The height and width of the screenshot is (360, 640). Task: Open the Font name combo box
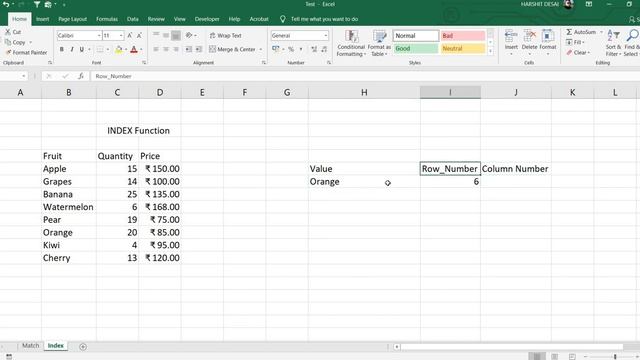[79, 36]
